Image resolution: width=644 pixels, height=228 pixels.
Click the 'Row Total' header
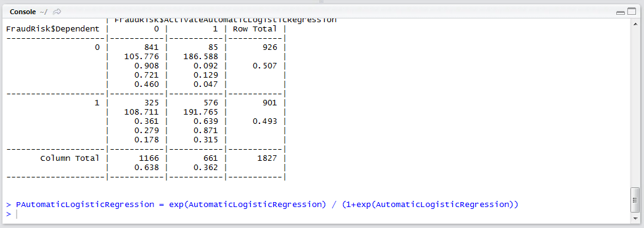click(x=255, y=29)
